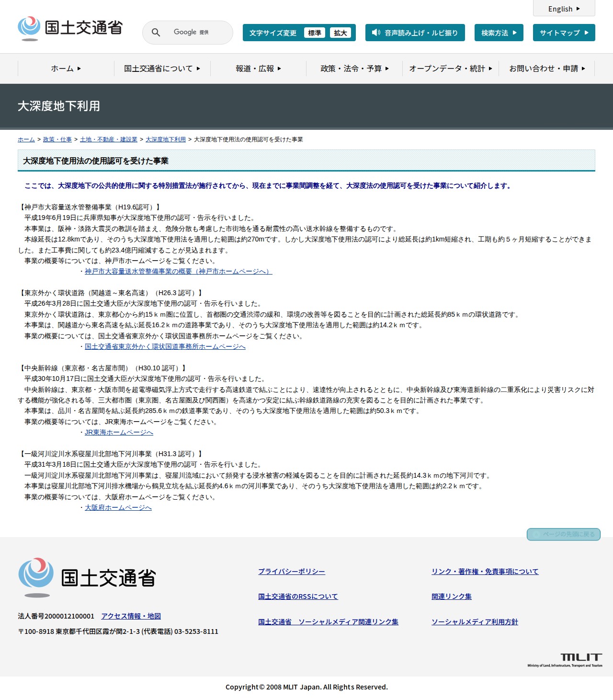Open the JR東海ホームページへ link

click(x=119, y=432)
